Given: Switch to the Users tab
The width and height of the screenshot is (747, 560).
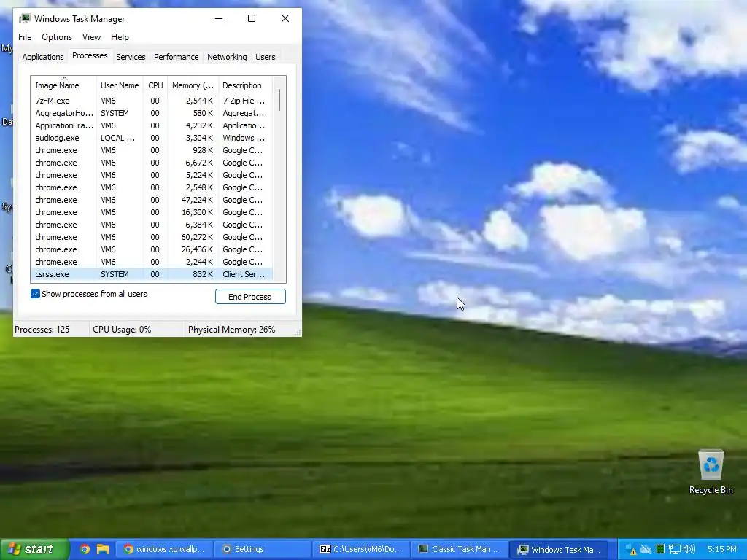Looking at the screenshot, I should tap(265, 57).
